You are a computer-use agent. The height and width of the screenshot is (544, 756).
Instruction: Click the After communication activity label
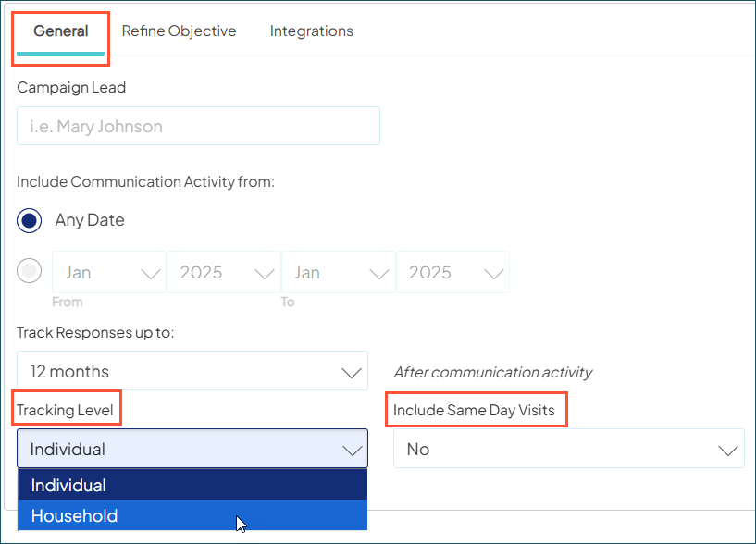tap(491, 372)
